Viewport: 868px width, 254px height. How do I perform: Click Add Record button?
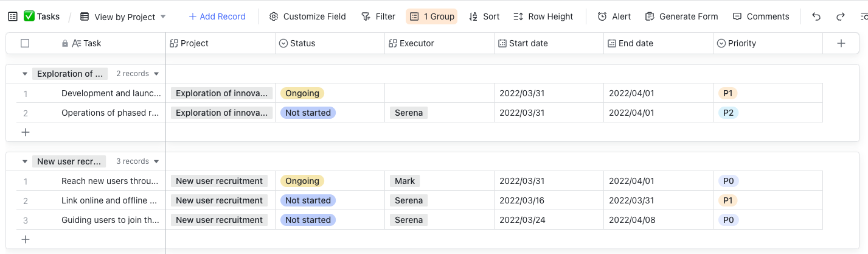pos(217,16)
